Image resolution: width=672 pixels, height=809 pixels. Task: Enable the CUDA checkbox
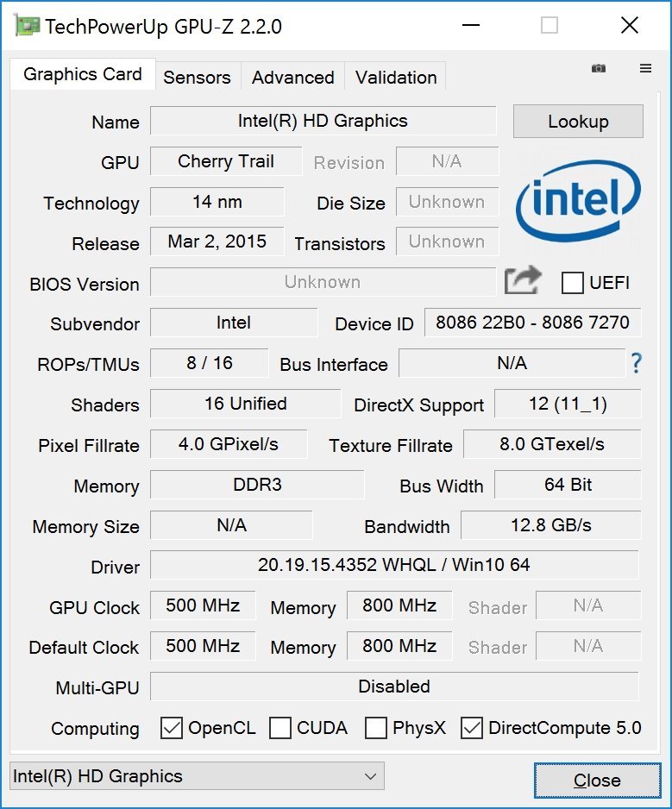(x=280, y=728)
